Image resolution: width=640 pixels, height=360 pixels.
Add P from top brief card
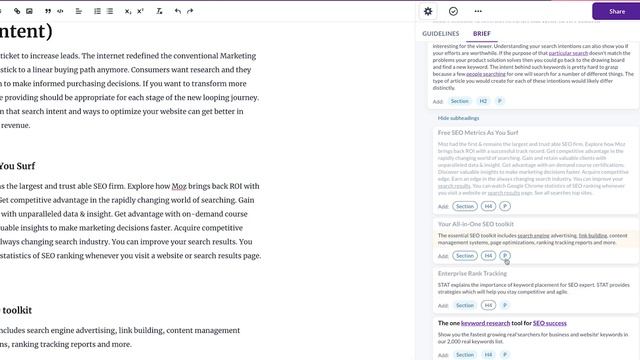point(500,101)
